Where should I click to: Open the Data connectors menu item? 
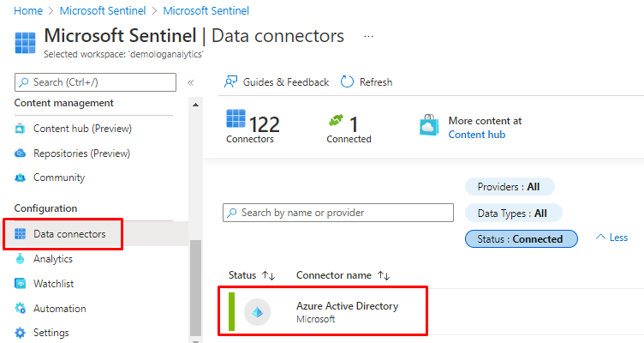pos(69,234)
